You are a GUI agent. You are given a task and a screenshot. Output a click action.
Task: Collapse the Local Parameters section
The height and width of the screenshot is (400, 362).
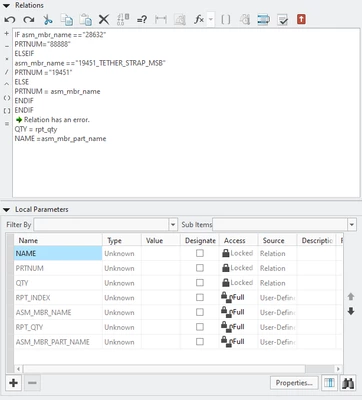point(6,210)
